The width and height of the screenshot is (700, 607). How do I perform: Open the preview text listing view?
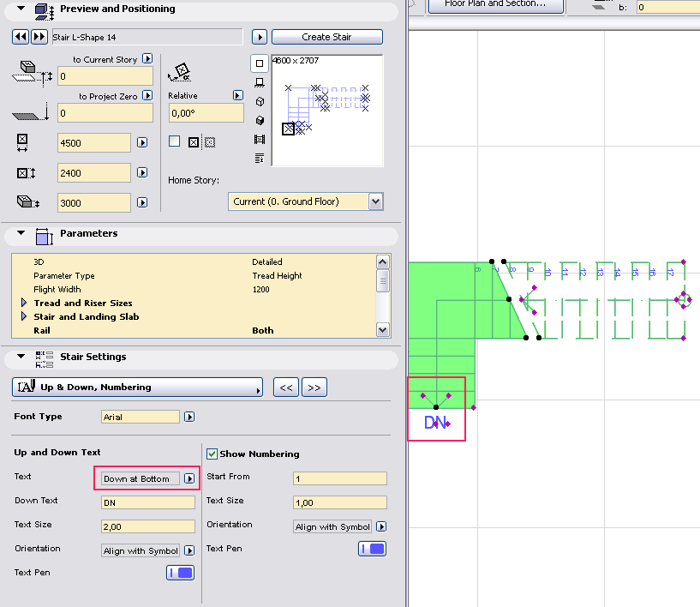[x=259, y=159]
